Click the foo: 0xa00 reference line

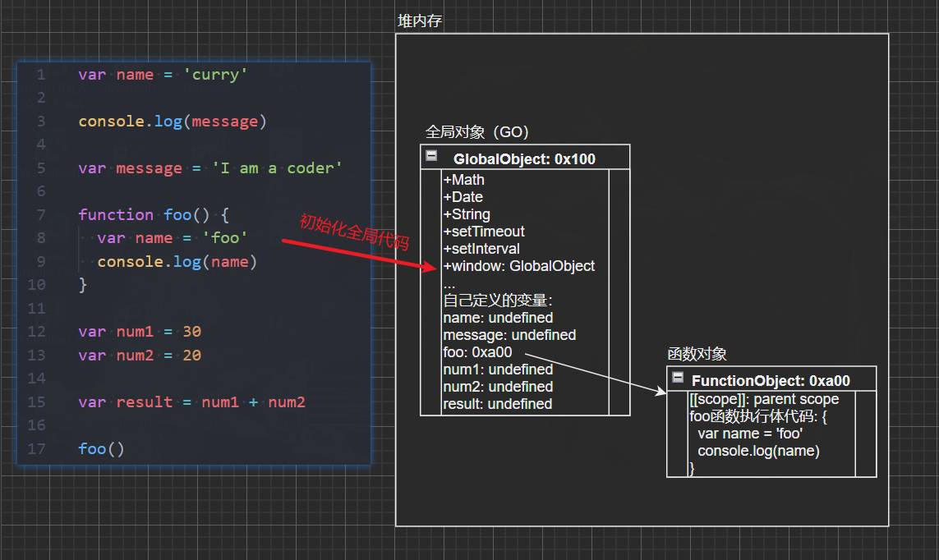coord(477,352)
